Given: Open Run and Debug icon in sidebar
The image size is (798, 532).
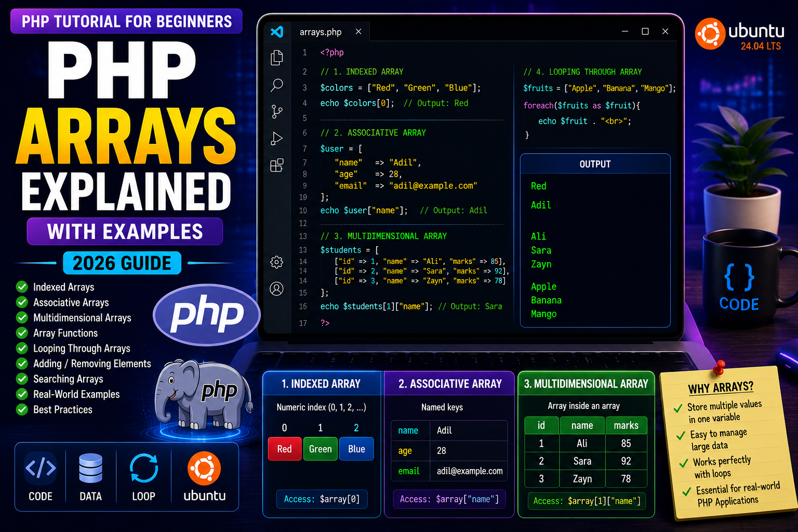Looking at the screenshot, I should [x=277, y=139].
